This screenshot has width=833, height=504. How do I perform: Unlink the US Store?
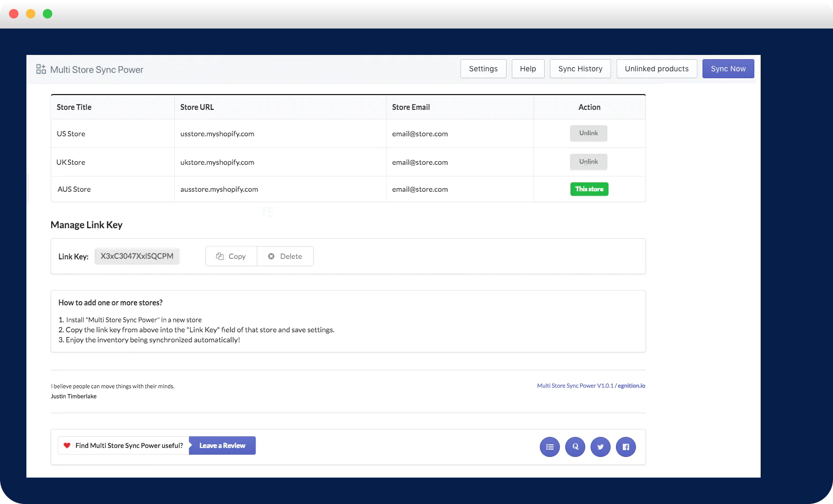pyautogui.click(x=588, y=133)
